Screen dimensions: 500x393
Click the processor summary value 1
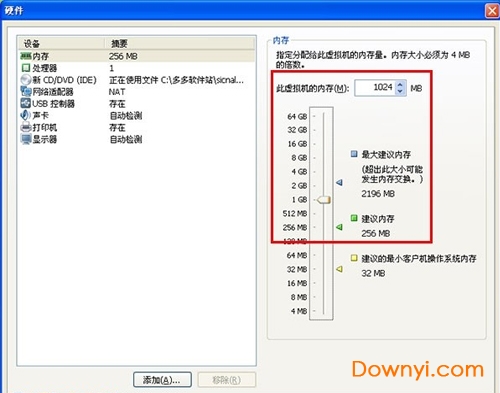112,68
